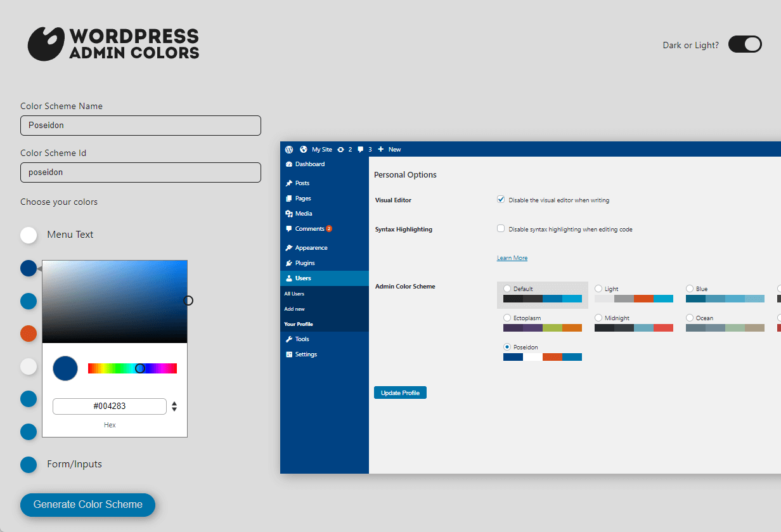Check 'Disable syntax highlighting when editing code'
The width and height of the screenshot is (781, 532).
click(500, 229)
